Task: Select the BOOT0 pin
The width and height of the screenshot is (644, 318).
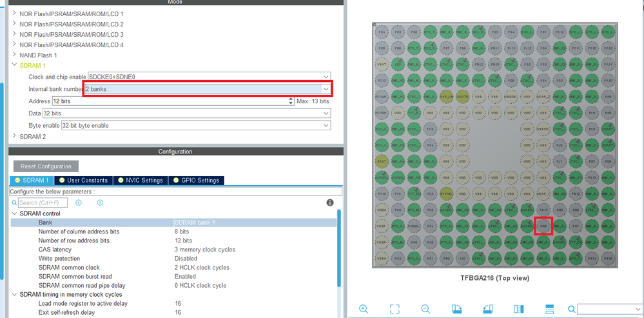Action: click(x=462, y=96)
